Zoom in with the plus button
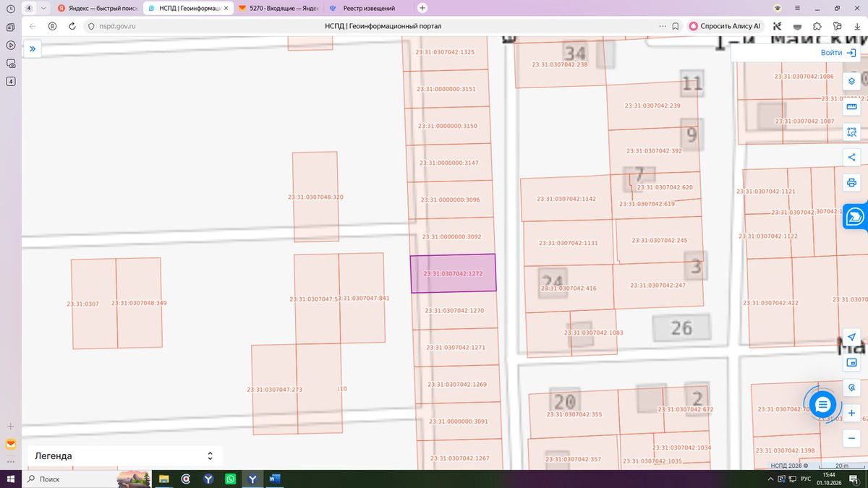 (x=852, y=413)
